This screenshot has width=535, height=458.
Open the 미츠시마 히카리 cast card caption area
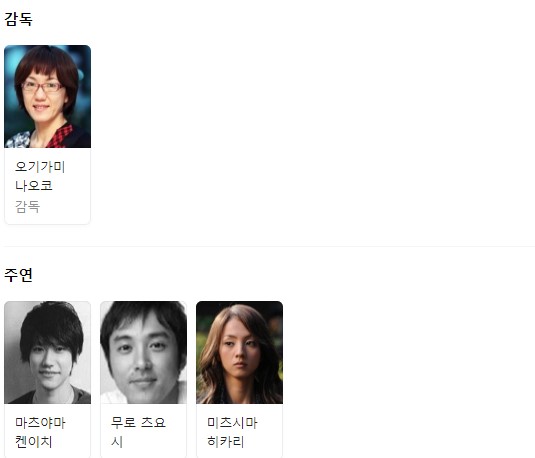(x=240, y=431)
